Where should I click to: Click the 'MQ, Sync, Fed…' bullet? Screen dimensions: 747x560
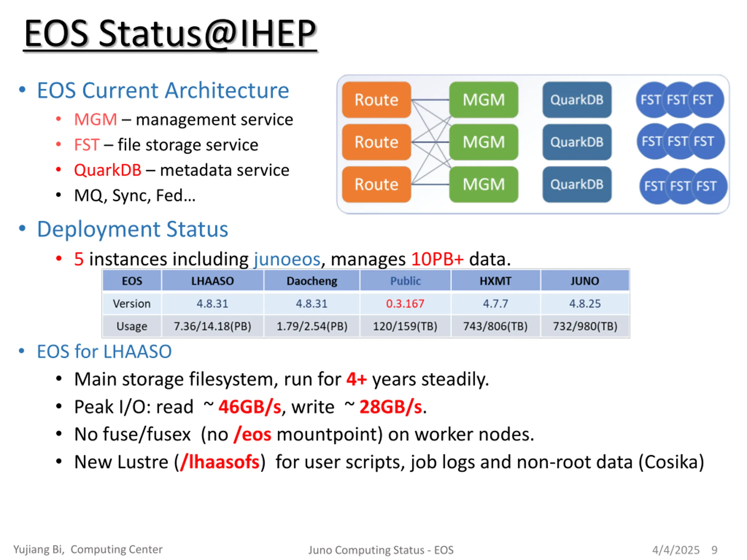click(x=135, y=195)
